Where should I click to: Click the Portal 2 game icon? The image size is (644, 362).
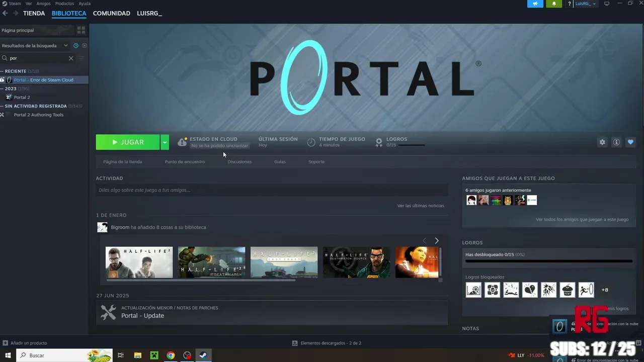point(9,97)
